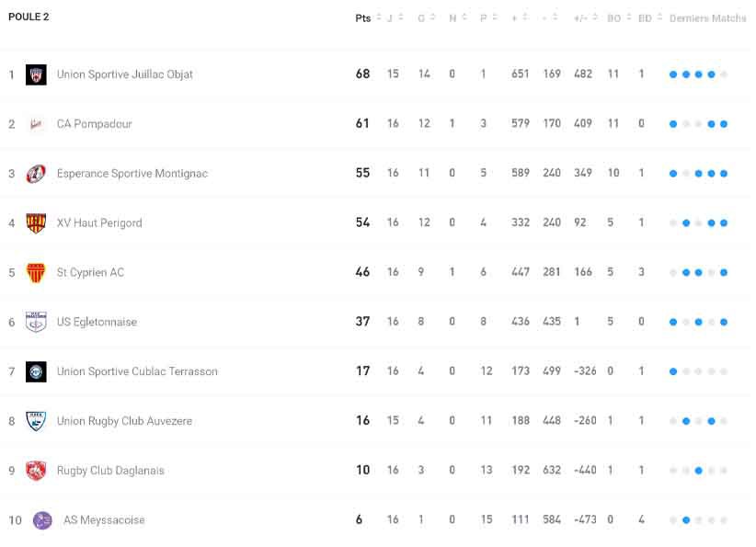Click the Union Rugby Club Auvezere logo

pos(36,421)
